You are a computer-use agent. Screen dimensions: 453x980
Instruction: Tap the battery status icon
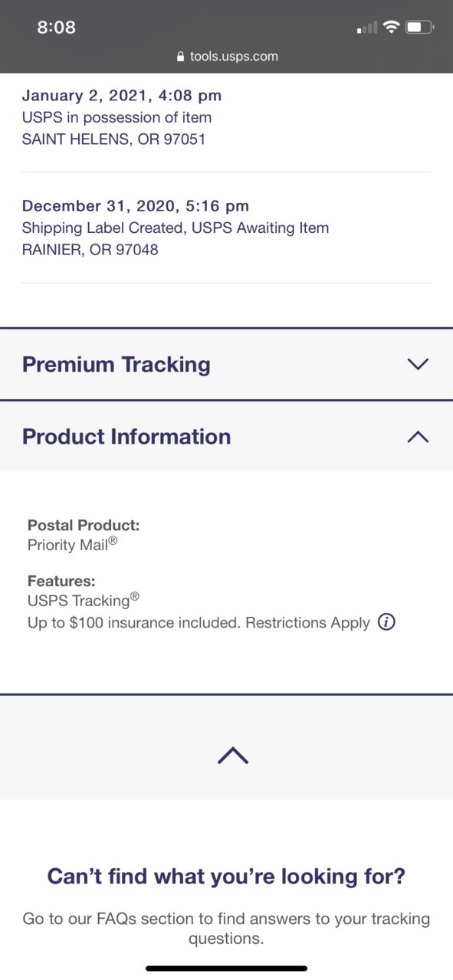click(419, 28)
